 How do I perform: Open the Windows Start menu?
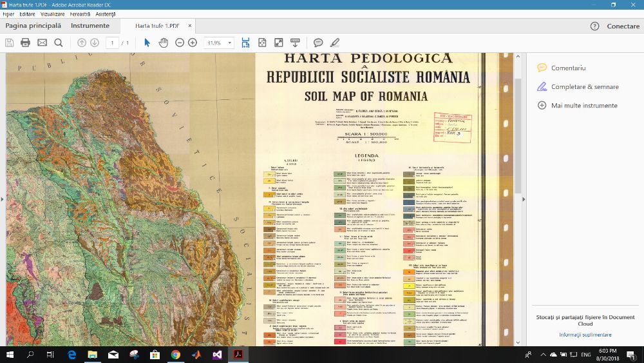point(10,355)
